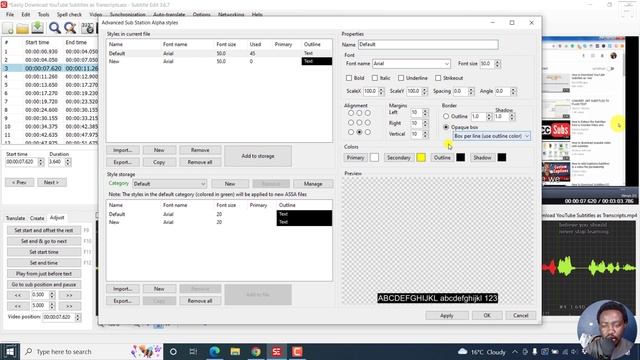This screenshot has width=640, height=360.
Task: Open the Tools menu
Action: coord(44,15)
